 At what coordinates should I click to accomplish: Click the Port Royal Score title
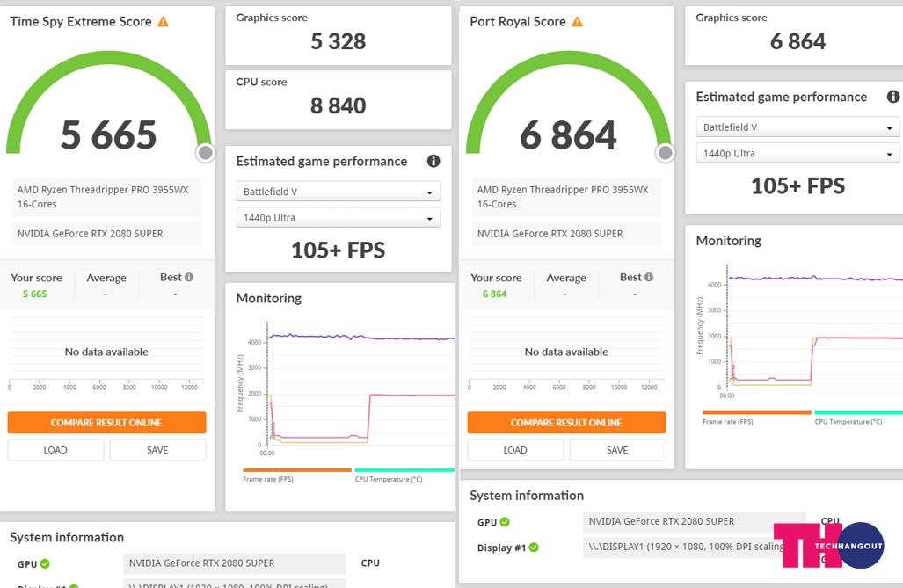pyautogui.click(x=518, y=22)
